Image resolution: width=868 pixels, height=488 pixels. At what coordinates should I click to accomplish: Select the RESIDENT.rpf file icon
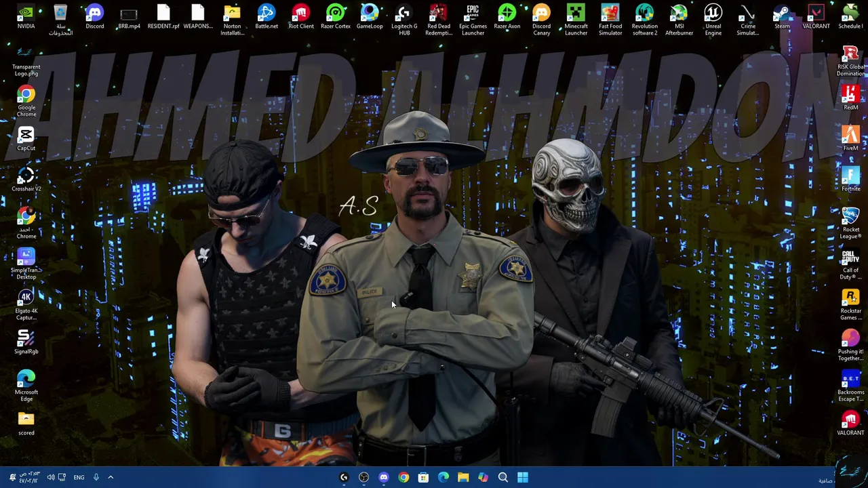coord(163,18)
